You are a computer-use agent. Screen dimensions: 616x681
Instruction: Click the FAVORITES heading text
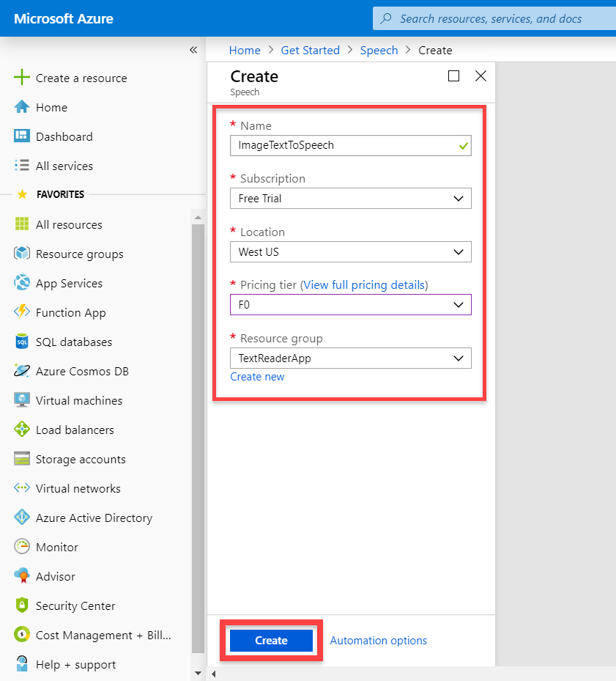[60, 194]
